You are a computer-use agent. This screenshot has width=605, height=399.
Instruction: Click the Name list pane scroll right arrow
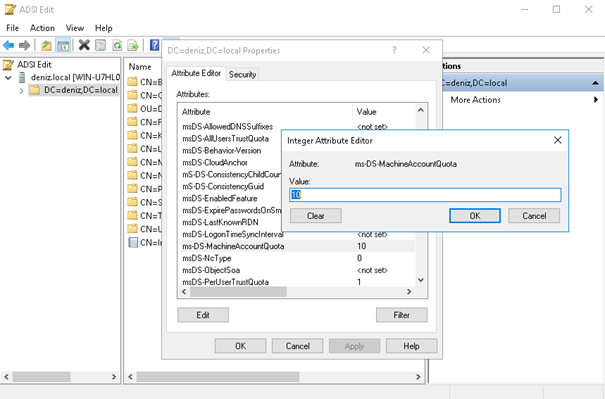pyautogui.click(x=418, y=377)
